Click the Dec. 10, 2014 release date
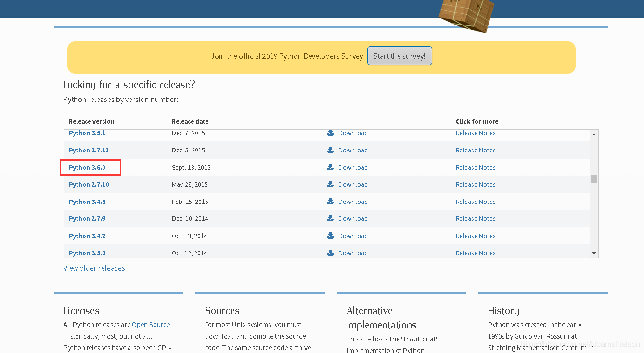Image resolution: width=644 pixels, height=353 pixels. [190, 218]
